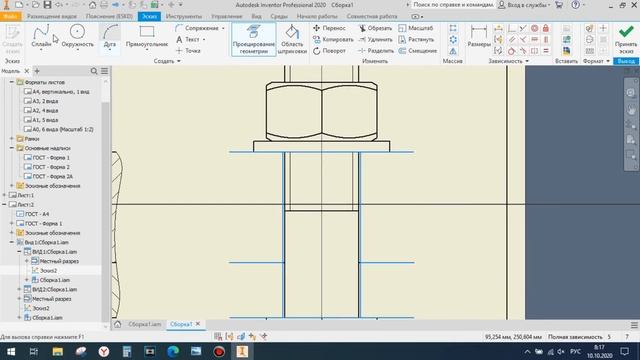The image size is (640, 360).
Task: Switch to Пояснение (ESKD) ribbon tab
Action: coord(109,16)
